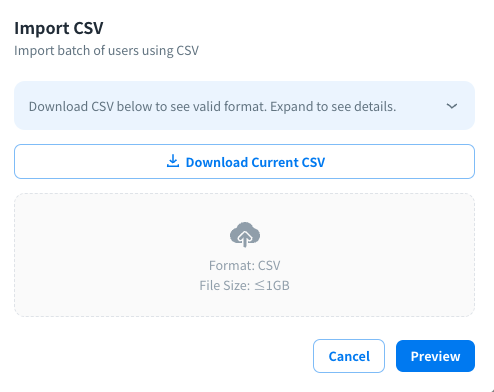Viewport: 494px width, 392px height.
Task: Click the cloud upload icon
Action: (x=245, y=234)
